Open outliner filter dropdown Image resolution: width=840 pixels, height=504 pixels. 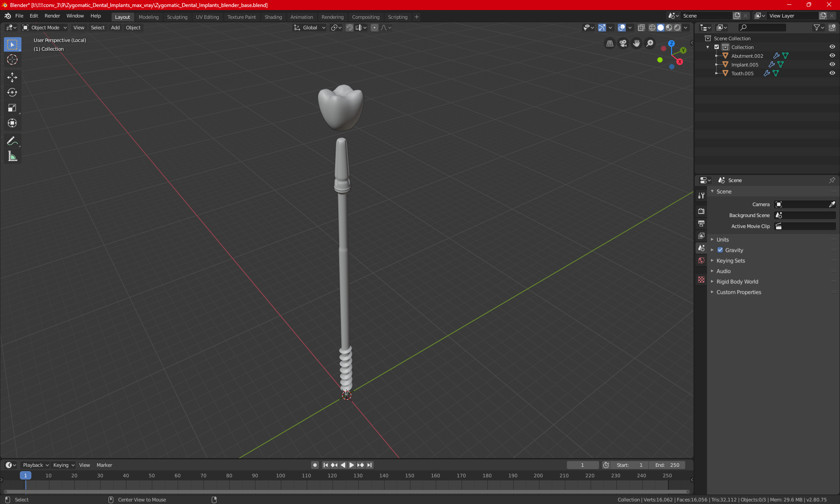point(818,28)
